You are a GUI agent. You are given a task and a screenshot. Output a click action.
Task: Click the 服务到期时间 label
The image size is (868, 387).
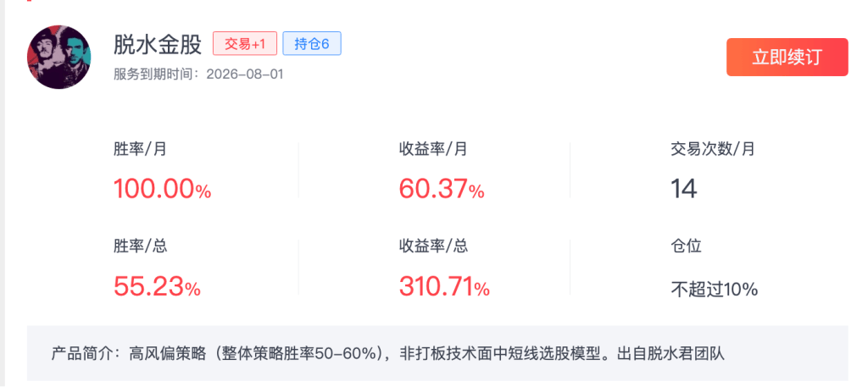pyautogui.click(x=157, y=74)
